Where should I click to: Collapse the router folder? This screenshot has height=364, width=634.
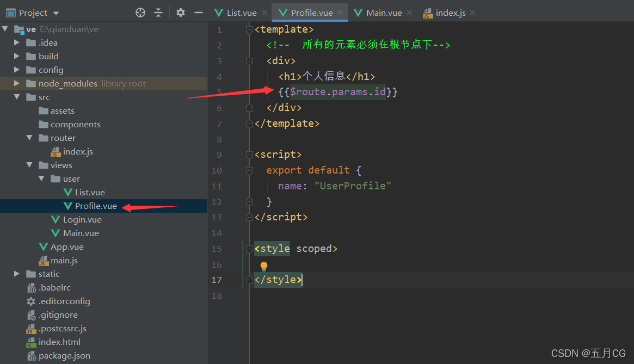click(x=29, y=138)
